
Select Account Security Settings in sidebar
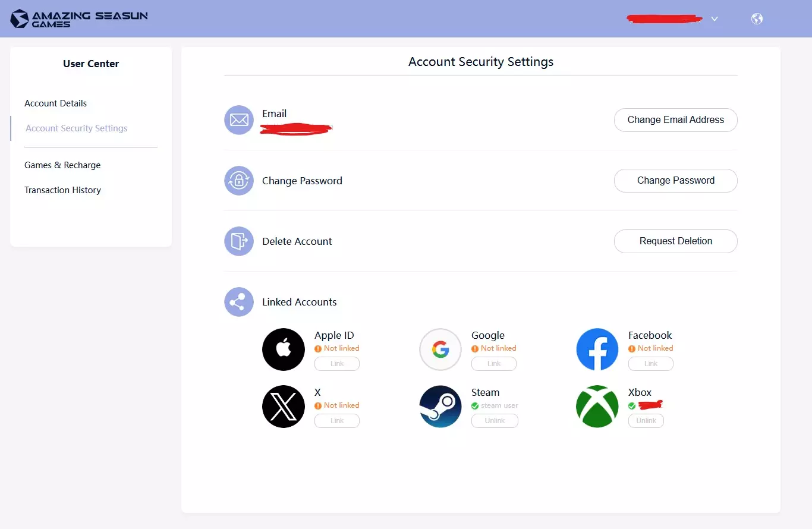77,128
